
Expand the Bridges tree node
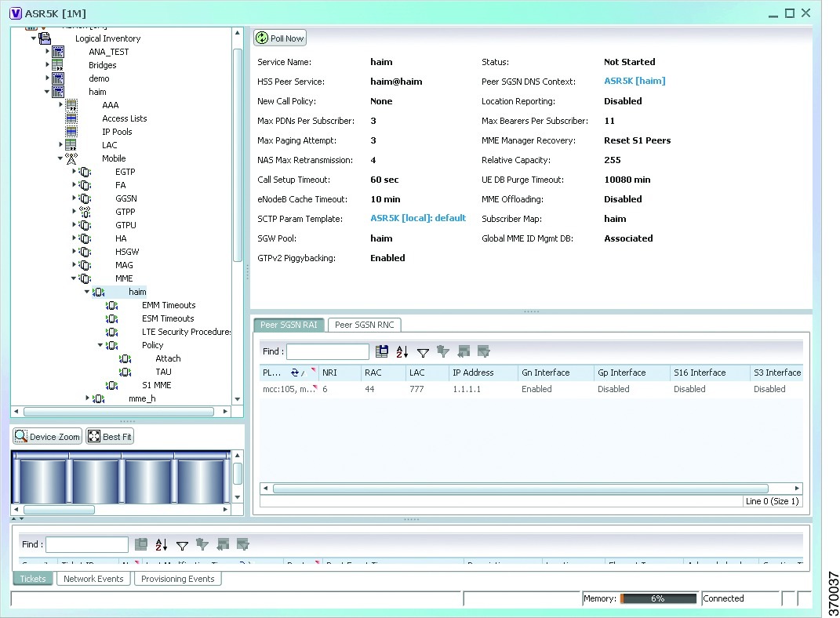47,65
